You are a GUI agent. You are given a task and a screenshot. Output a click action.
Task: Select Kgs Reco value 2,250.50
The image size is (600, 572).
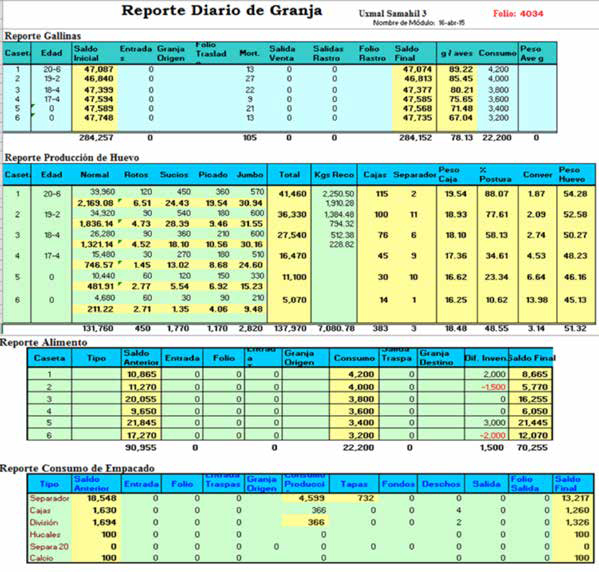[338, 194]
